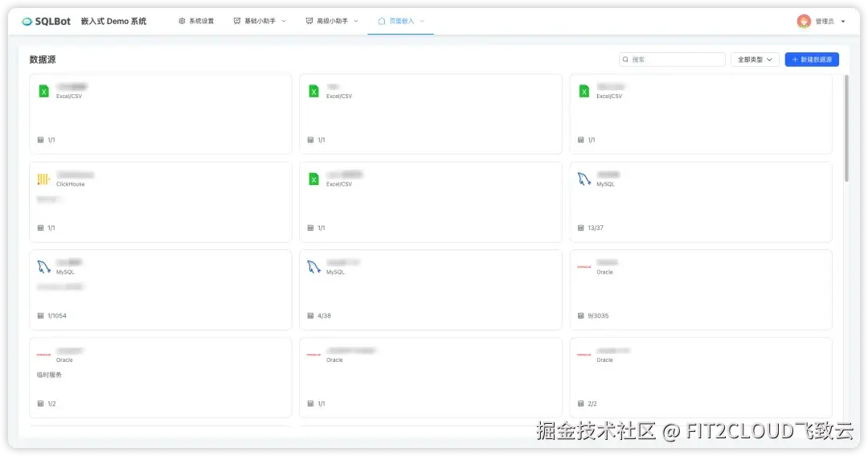Image resolution: width=868 pixels, height=456 pixels.
Task: Click the 数据源 page heading
Action: coord(43,60)
